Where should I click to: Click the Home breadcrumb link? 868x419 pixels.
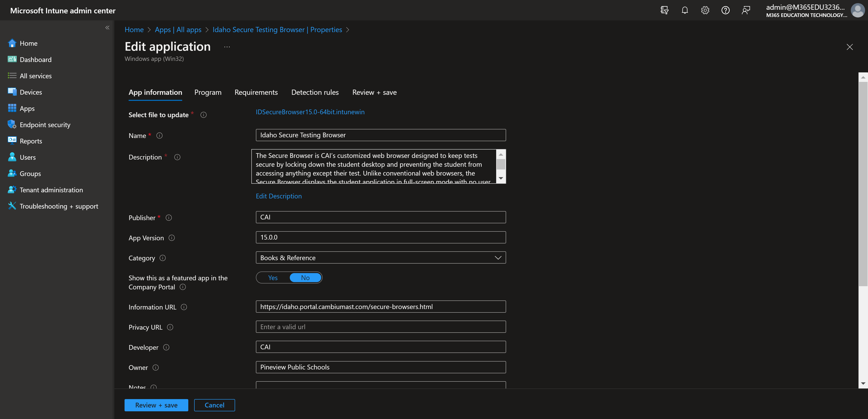click(134, 30)
